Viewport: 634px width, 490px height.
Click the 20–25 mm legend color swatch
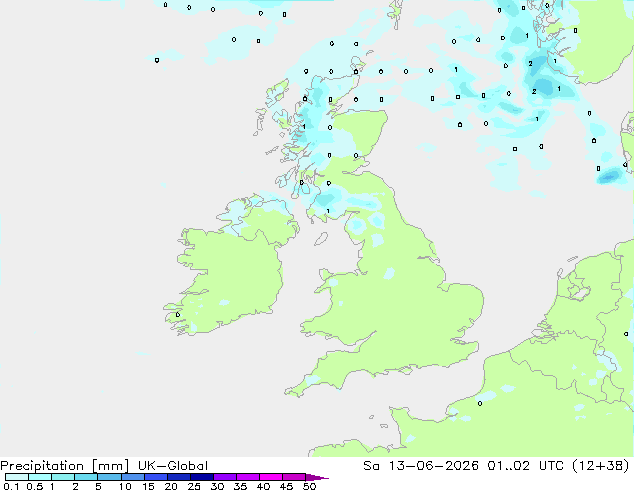(x=179, y=477)
